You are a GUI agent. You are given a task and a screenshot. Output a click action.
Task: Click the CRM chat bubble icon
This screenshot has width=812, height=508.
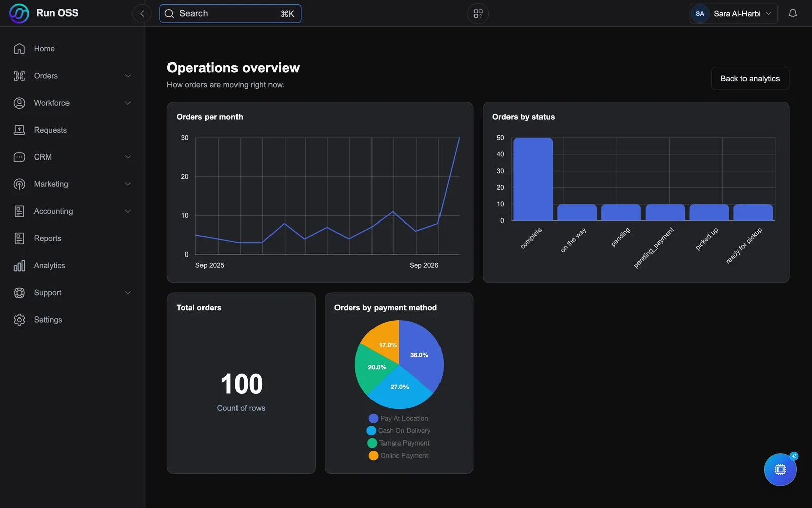coord(19,157)
